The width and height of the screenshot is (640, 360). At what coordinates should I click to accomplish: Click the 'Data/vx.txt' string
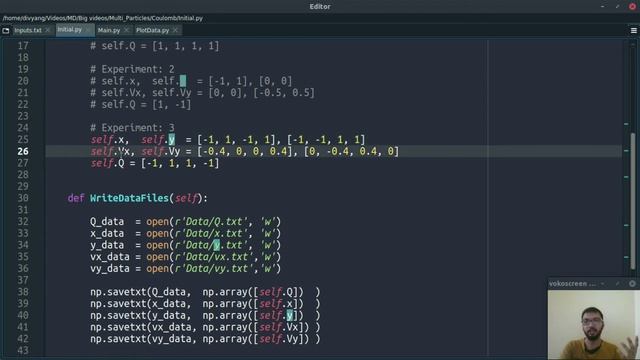[216, 257]
